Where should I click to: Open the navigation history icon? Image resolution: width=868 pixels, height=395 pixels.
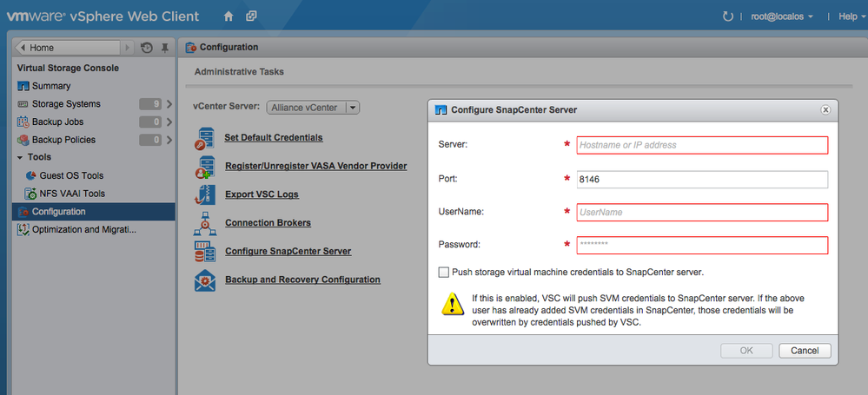click(147, 48)
